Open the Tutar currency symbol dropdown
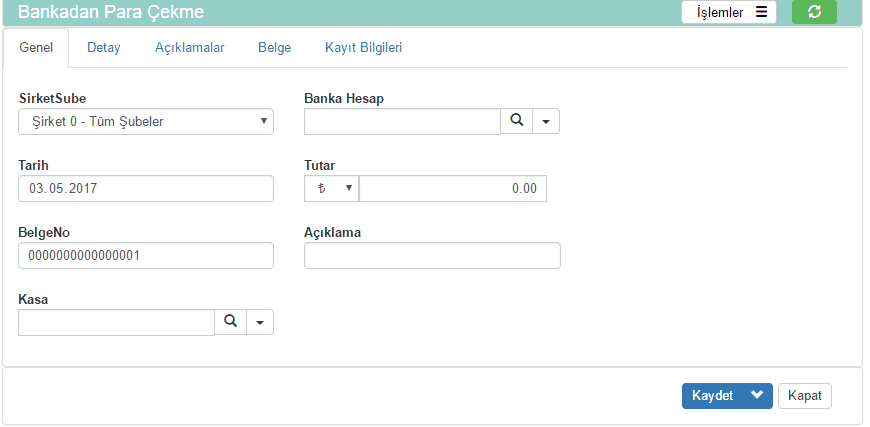The height and width of the screenshot is (427, 870). (330, 188)
